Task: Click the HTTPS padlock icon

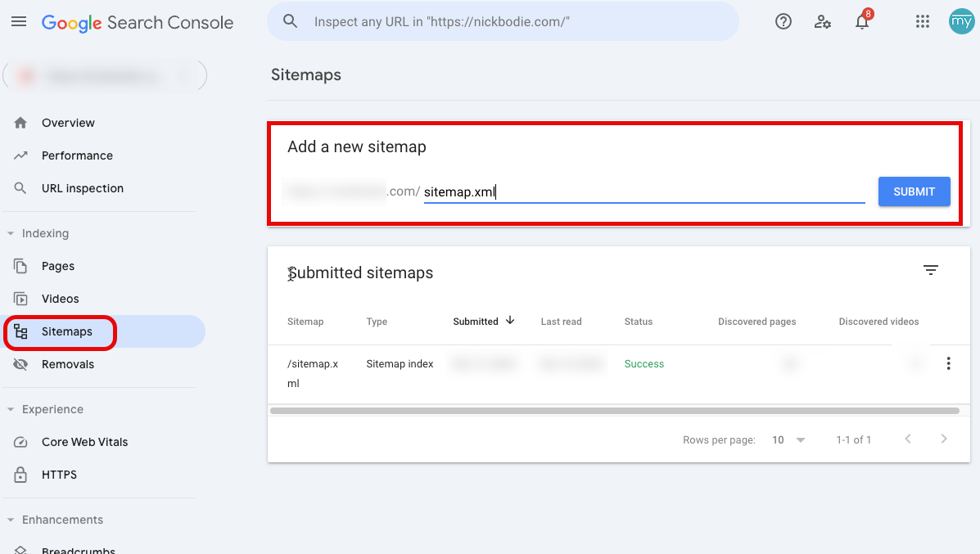Action: [20, 475]
